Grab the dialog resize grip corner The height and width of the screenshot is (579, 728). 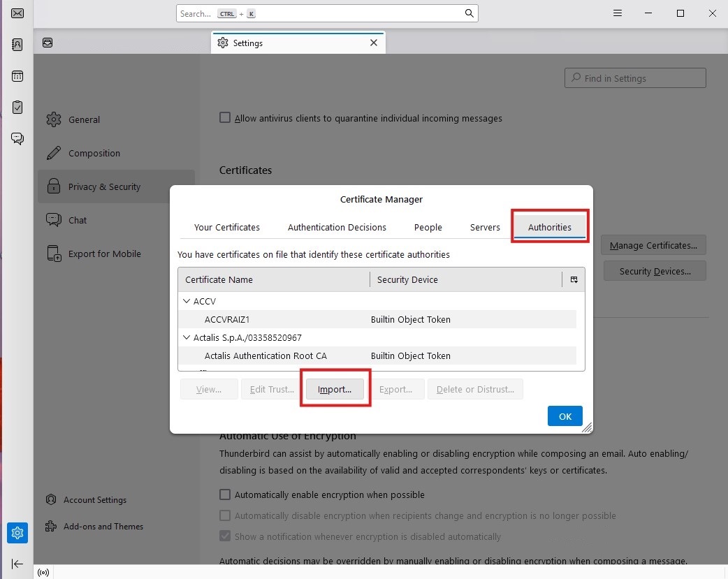[x=587, y=427]
